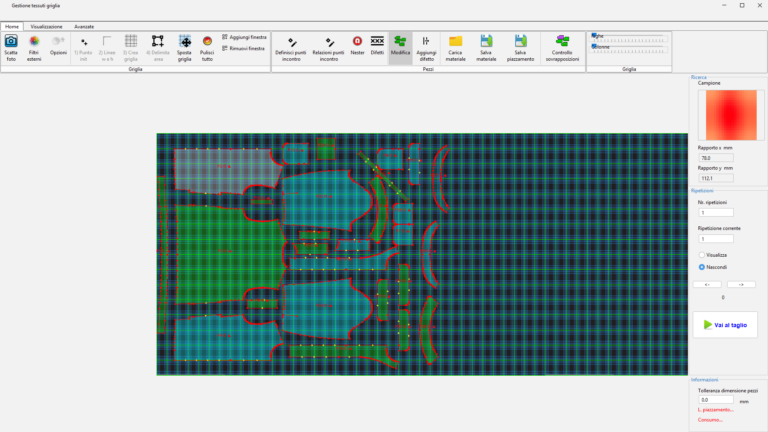Viewport: 768px width, 432px height.
Task: Open Definisci punti incontro tool
Action: pyautogui.click(x=292, y=42)
